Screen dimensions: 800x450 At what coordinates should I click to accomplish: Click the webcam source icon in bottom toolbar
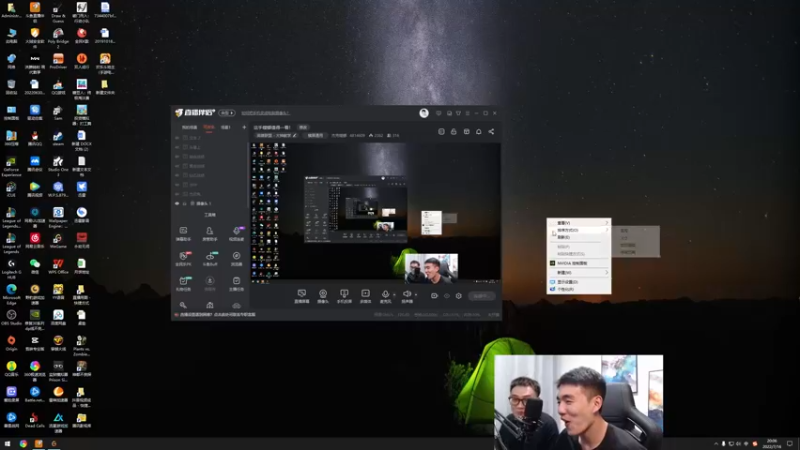pyautogui.click(x=323, y=295)
